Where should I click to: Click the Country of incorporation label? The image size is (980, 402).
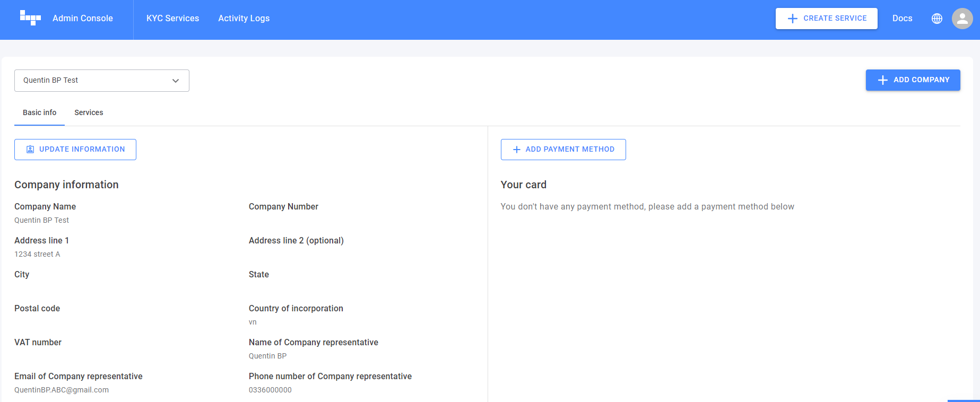296,308
